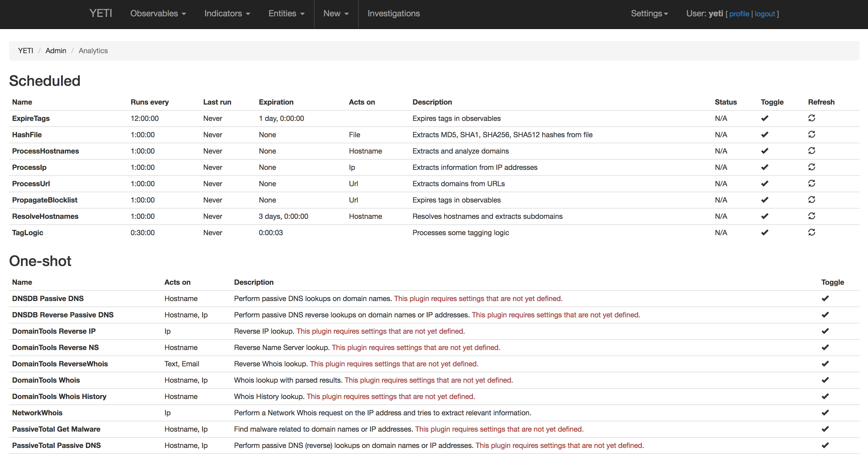This screenshot has width=868, height=454.
Task: Click refresh icon for HashFile
Action: point(811,135)
